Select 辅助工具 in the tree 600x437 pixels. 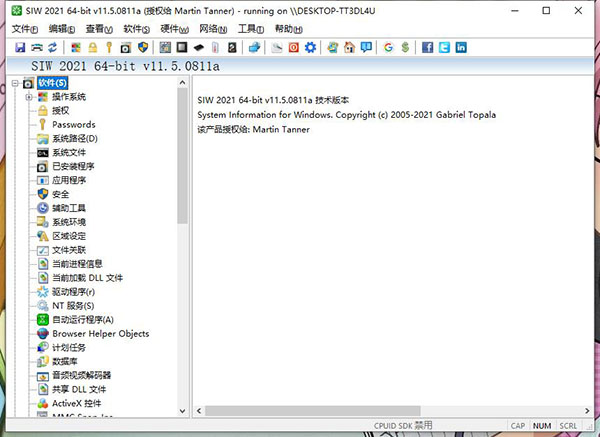[69, 208]
